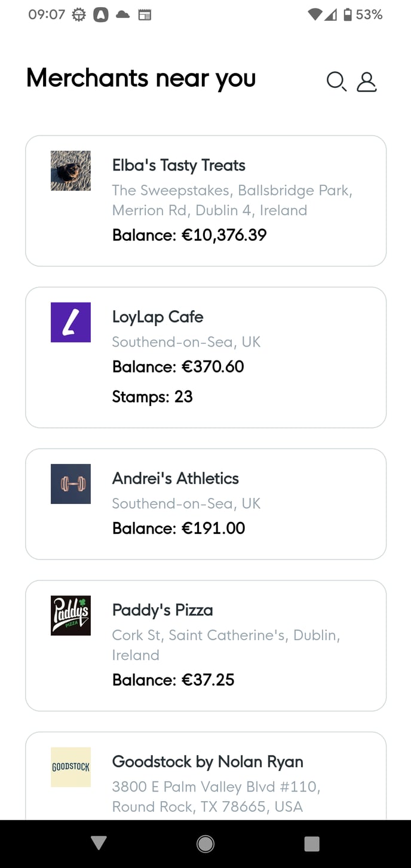The height and width of the screenshot is (868, 411).
Task: Tap the Elba's Tasty Treats thumbnail image
Action: [x=70, y=170]
